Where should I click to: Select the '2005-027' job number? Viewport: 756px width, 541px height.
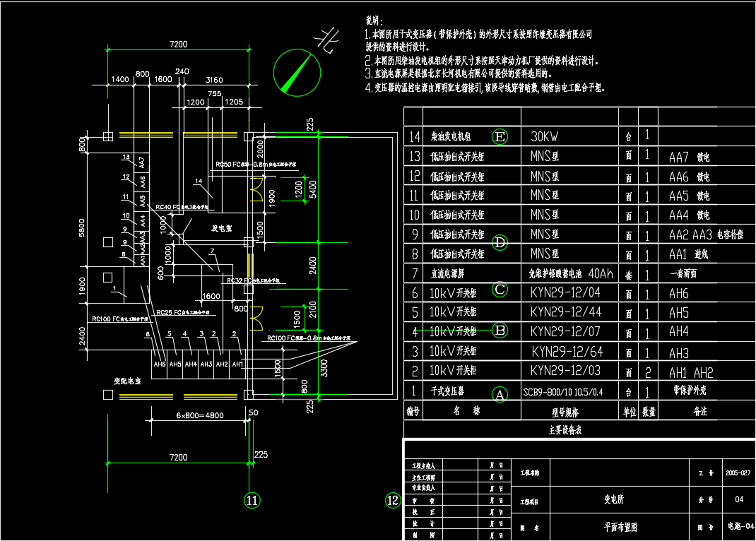point(738,473)
